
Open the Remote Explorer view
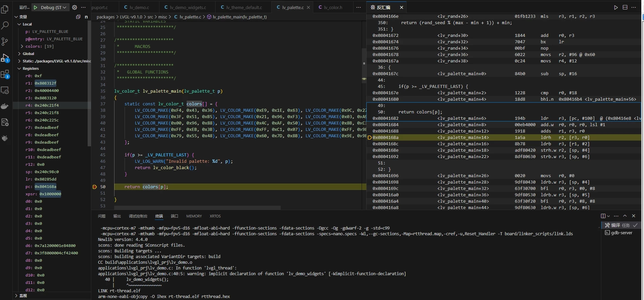[5, 90]
